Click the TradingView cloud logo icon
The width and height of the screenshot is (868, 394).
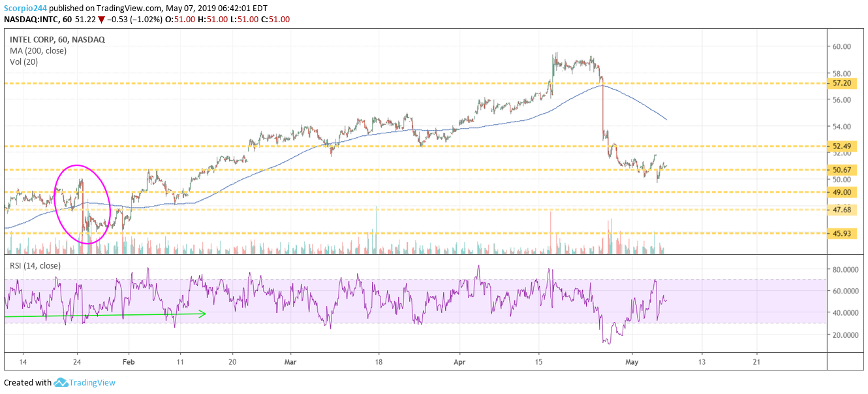(61, 382)
